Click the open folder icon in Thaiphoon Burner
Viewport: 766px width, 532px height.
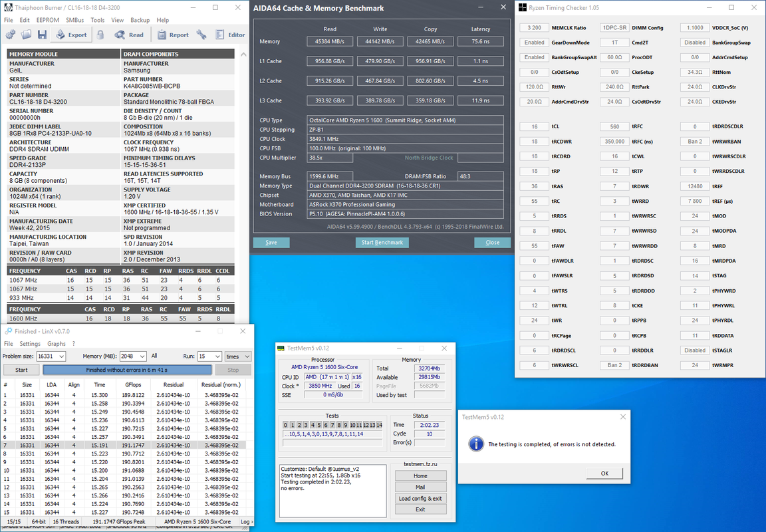coord(27,35)
